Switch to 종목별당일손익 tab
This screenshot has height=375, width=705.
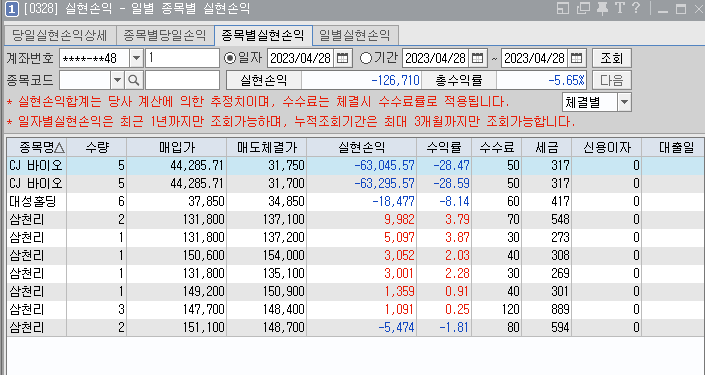(165, 36)
